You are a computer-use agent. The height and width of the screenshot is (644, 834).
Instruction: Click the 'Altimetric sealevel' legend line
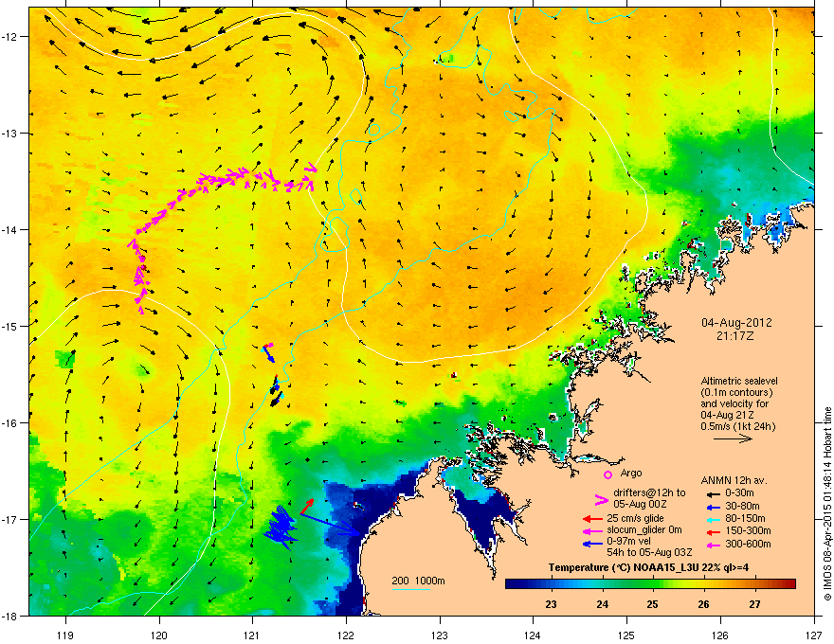[739, 381]
